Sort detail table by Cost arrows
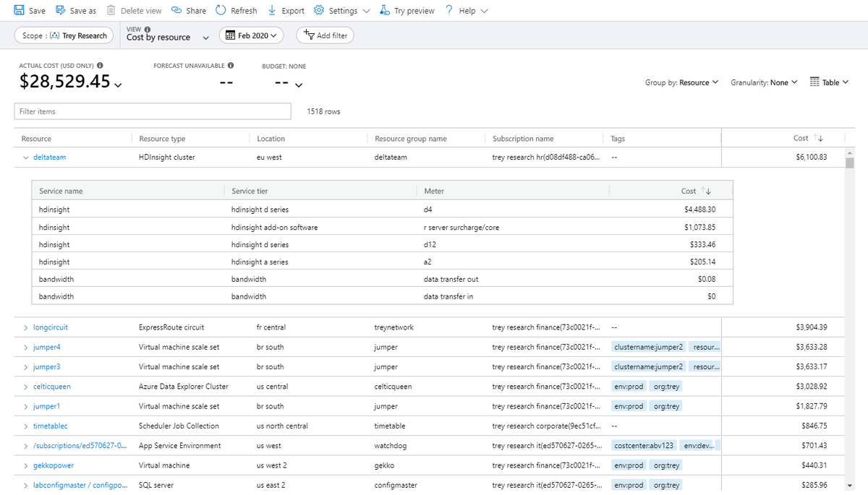 click(707, 191)
